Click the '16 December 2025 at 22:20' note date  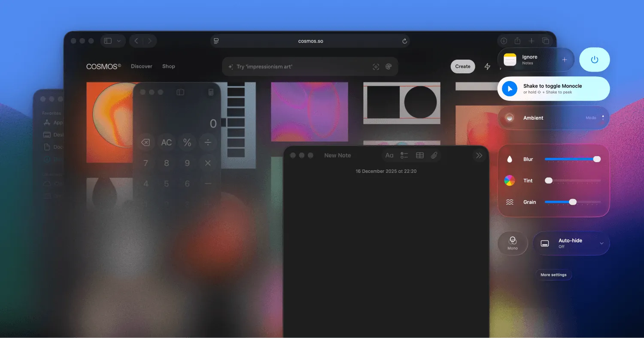[x=386, y=171]
